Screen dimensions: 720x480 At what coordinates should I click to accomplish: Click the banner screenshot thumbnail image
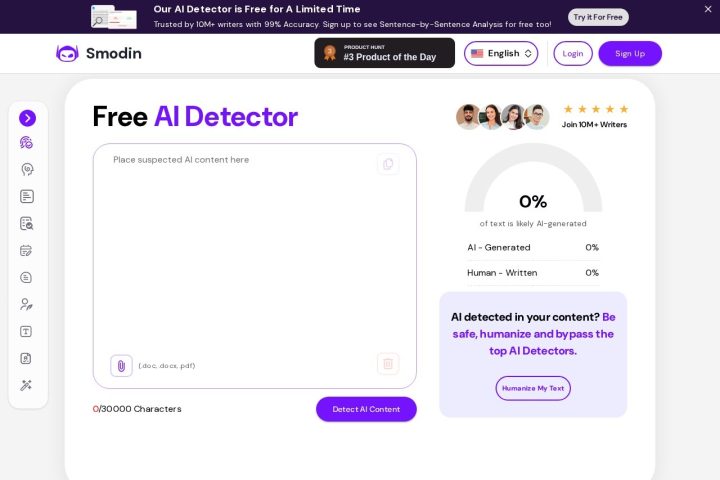point(114,17)
